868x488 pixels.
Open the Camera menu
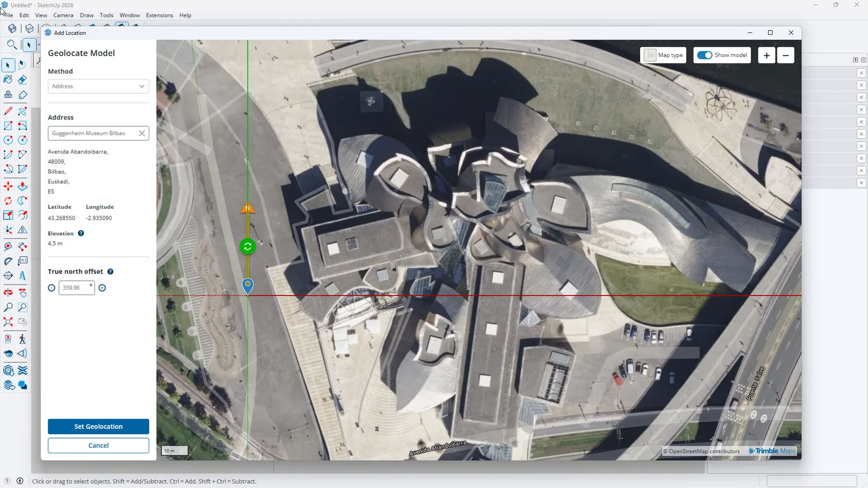tap(63, 15)
